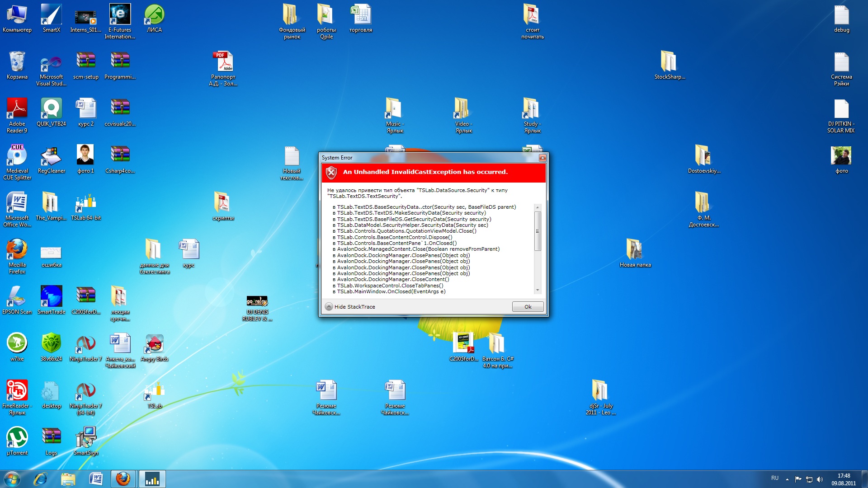
Task: Click the volume speaker tray icon
Action: [x=820, y=479]
